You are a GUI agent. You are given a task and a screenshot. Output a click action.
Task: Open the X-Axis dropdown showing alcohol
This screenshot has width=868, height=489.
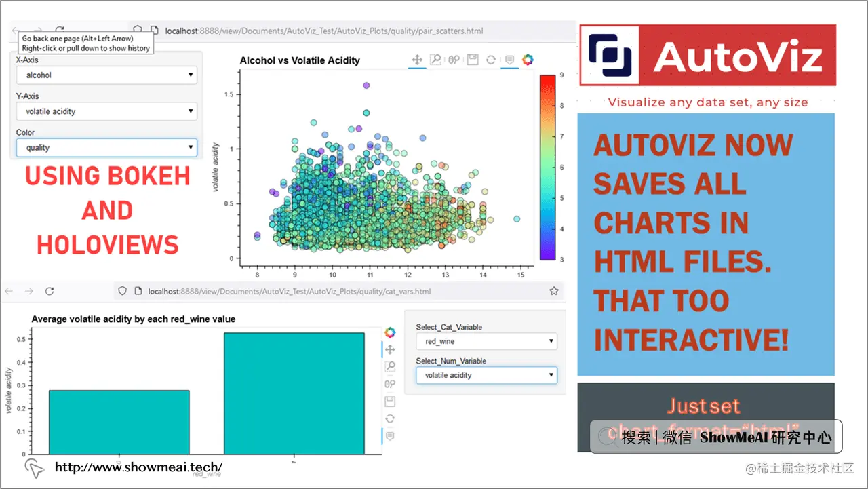click(x=106, y=75)
